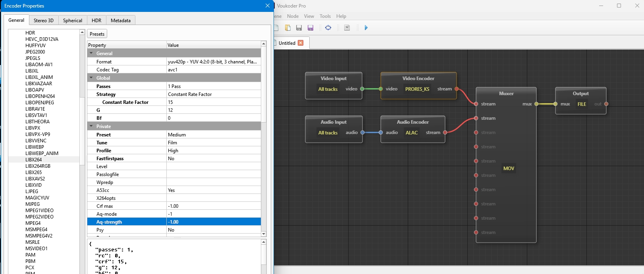Select HEVC_D3D12VA in the encoder list

click(x=42, y=39)
